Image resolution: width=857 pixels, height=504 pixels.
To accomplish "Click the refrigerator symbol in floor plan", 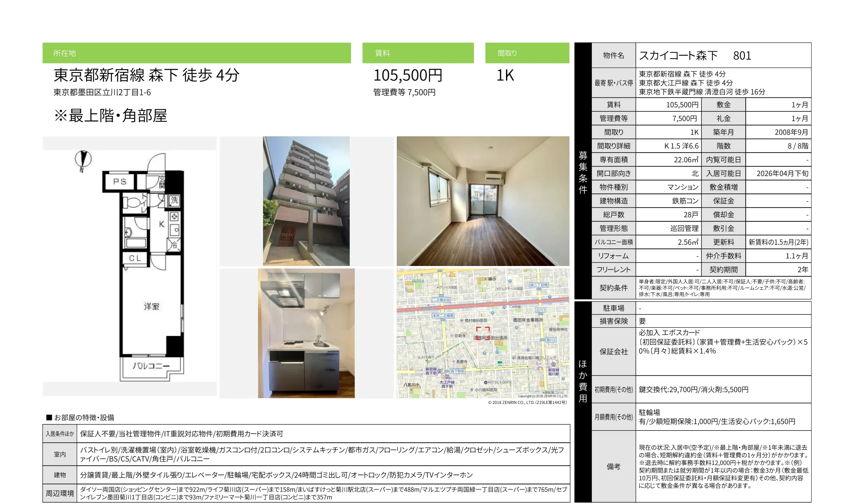I will (x=174, y=245).
